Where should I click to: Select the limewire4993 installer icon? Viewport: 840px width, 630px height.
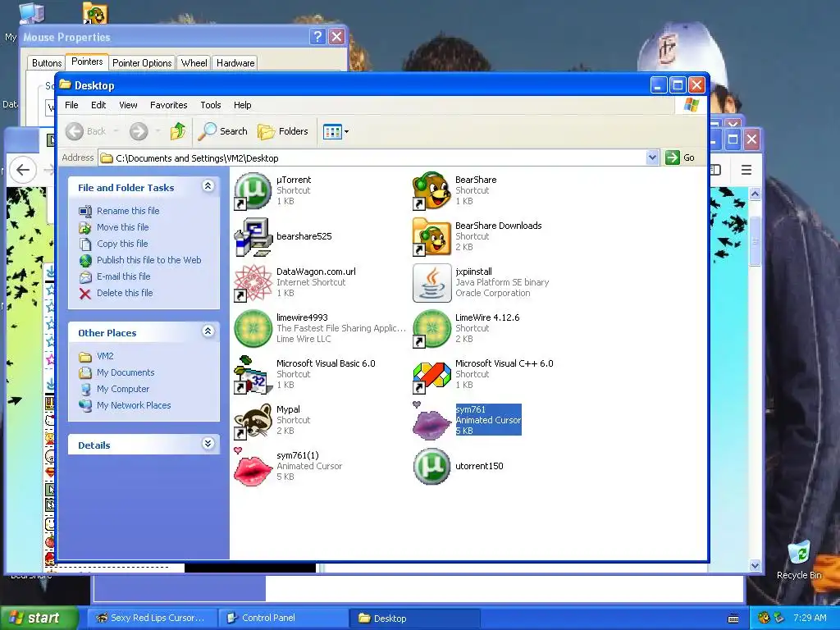(253, 328)
